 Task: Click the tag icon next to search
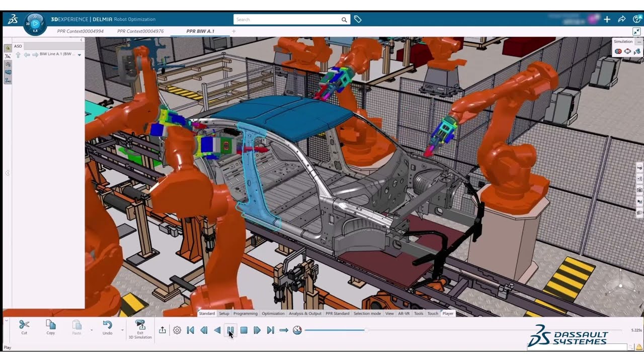pos(357,20)
